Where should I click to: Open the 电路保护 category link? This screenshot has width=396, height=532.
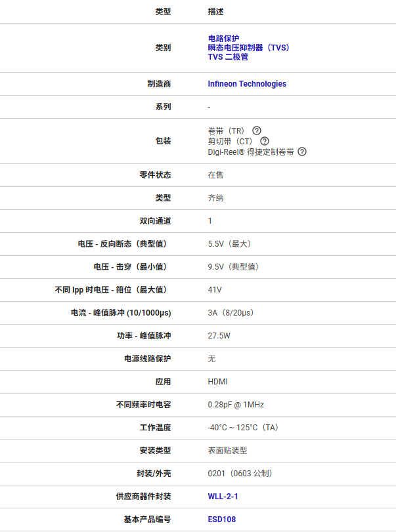[223, 38]
